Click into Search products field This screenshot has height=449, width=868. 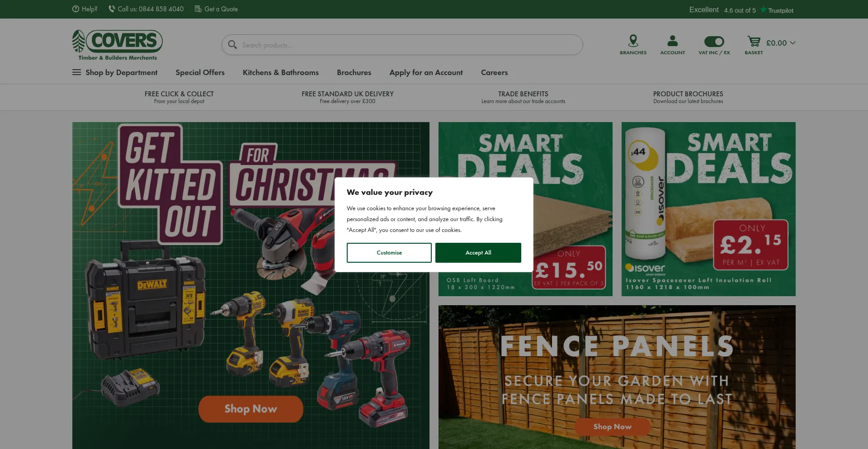click(402, 45)
